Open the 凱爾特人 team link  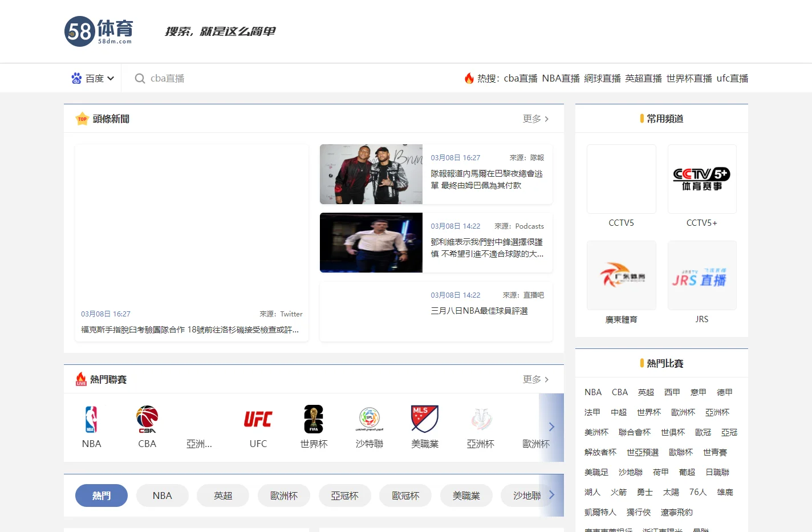600,512
